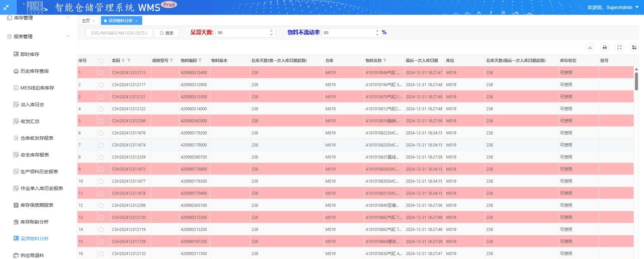The width and height of the screenshot is (644, 259).
Task: Click cell 420900365100 in 物料编码 column
Action: click(x=194, y=205)
